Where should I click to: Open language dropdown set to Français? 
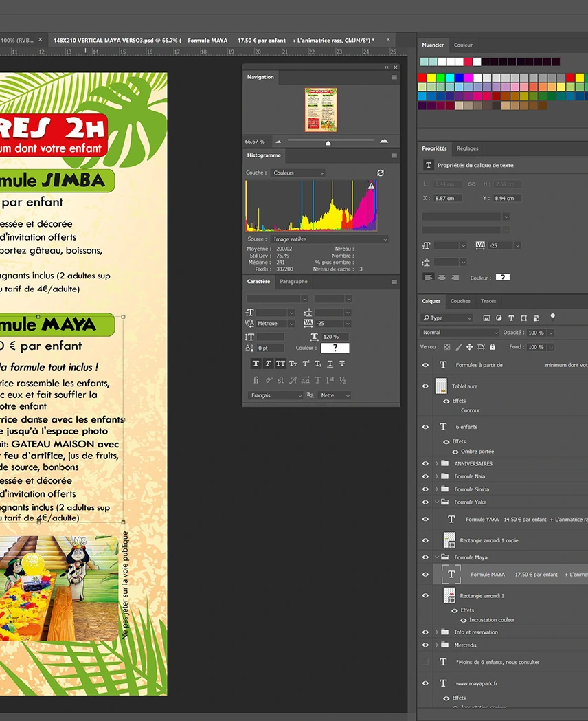coord(275,395)
